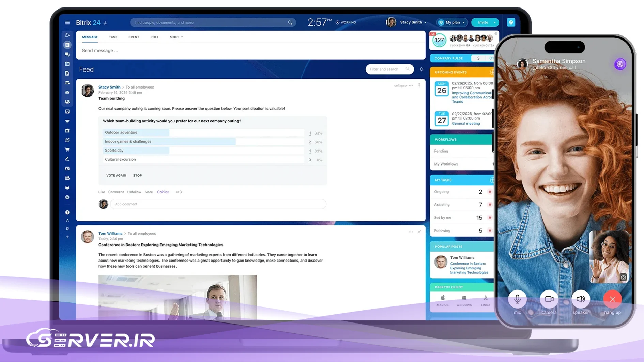This screenshot has height=362, width=644.
Task: Open the Pending workflows row
Action: click(x=462, y=151)
